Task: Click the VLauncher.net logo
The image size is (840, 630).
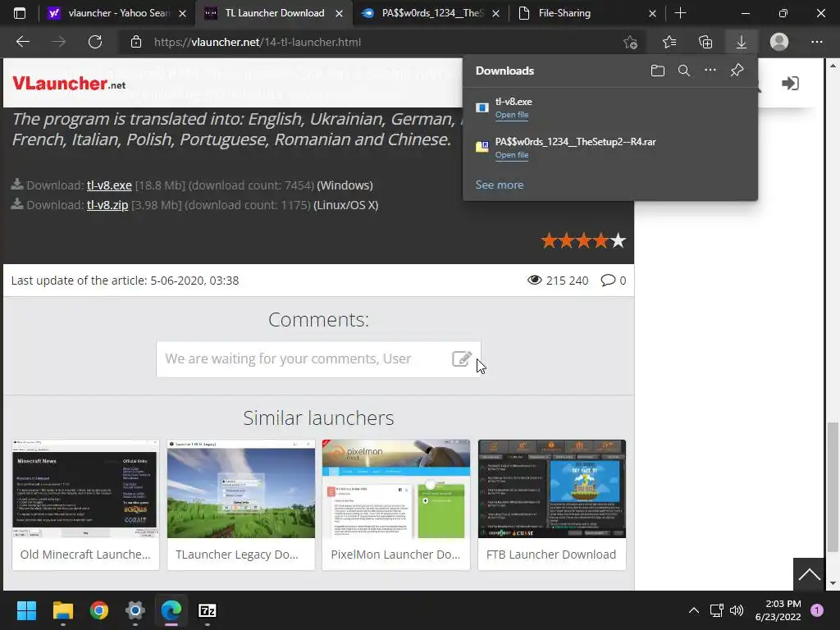Action: (69, 84)
